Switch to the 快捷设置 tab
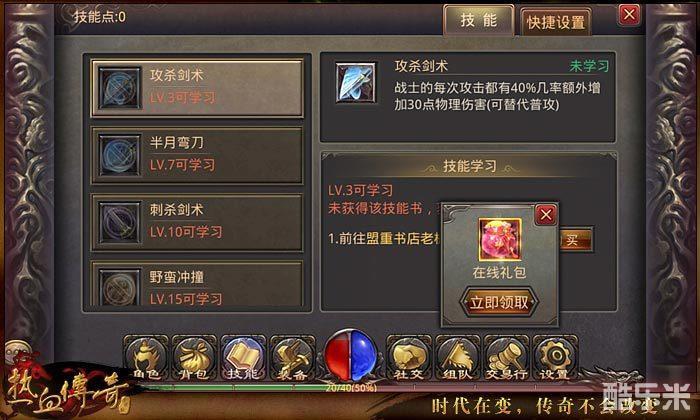This screenshot has height=420, width=700. coord(556,22)
